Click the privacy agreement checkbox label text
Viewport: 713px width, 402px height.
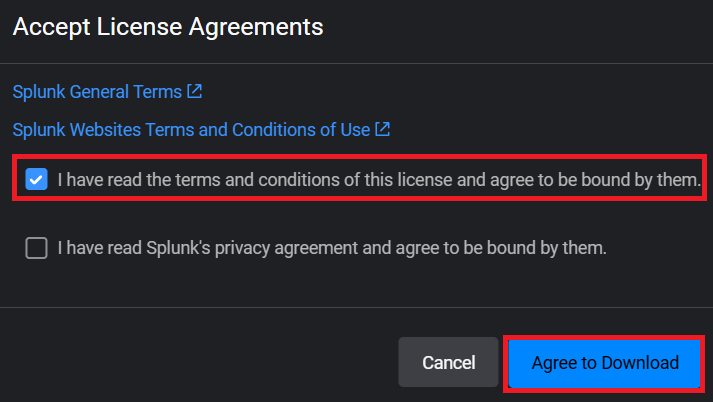click(332, 248)
